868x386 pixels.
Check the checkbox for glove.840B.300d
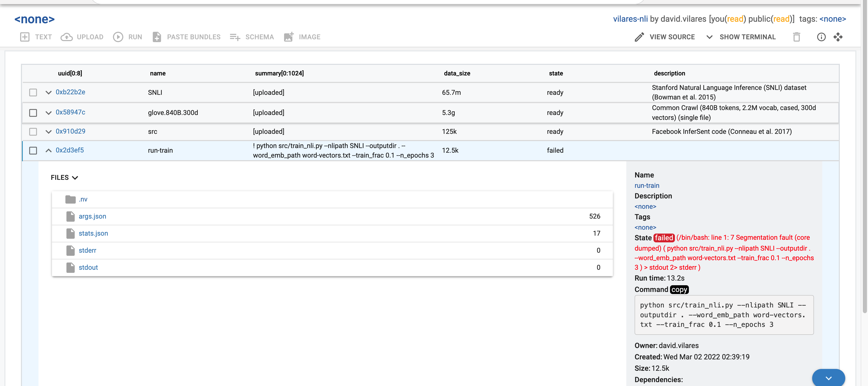point(33,113)
